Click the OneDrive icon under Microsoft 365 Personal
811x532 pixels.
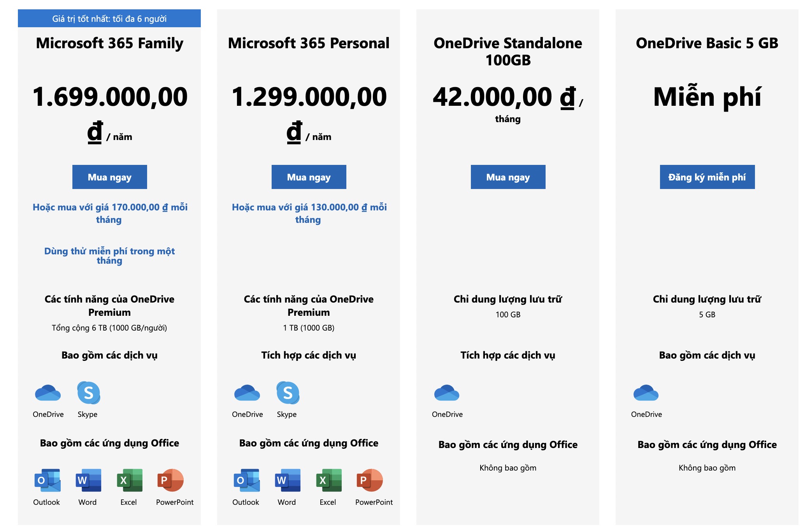pos(247,393)
